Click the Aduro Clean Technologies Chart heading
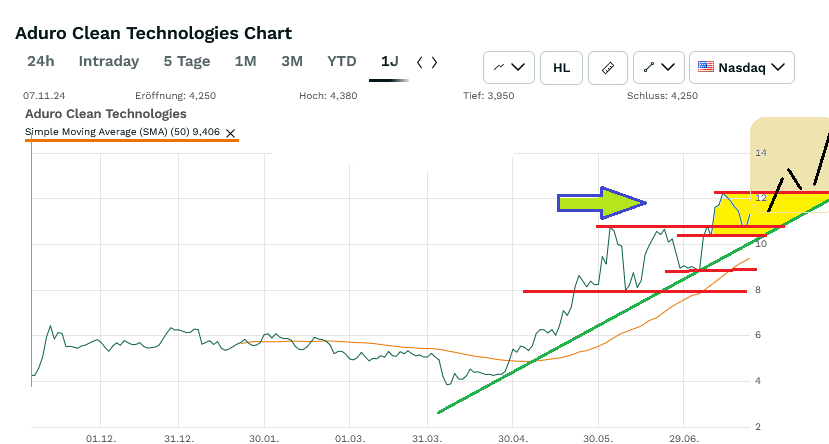This screenshot has width=829, height=444. click(153, 33)
